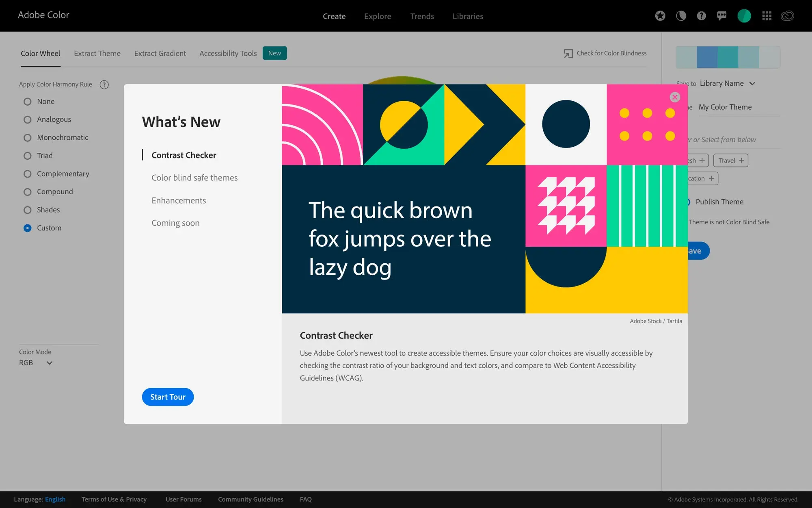Select Coming soon in What's New list
812x508 pixels.
pos(175,223)
